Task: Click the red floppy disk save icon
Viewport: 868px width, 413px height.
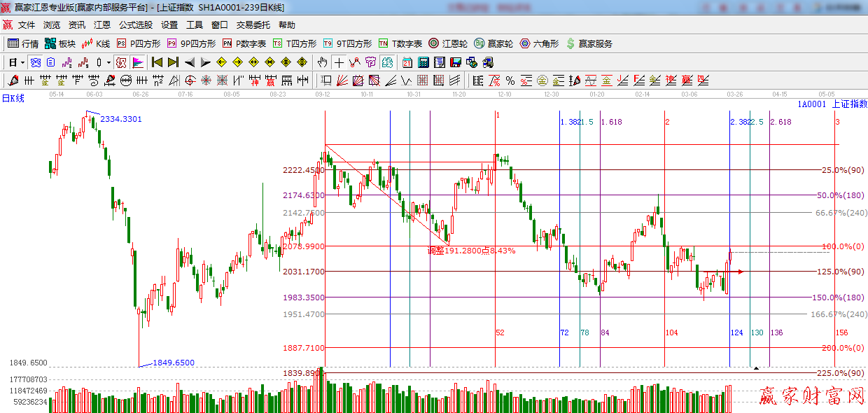Action: (455, 62)
